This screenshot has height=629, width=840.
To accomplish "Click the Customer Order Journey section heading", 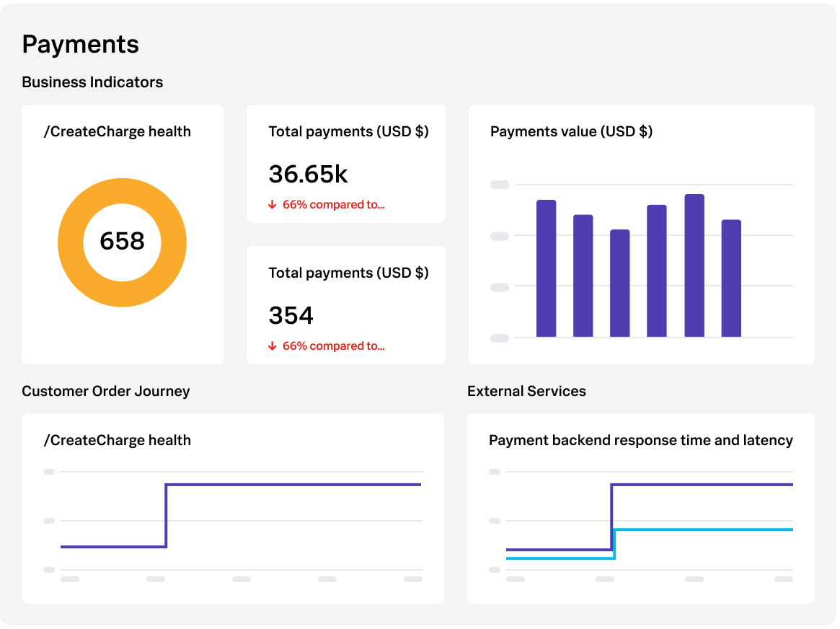I will (x=106, y=391).
